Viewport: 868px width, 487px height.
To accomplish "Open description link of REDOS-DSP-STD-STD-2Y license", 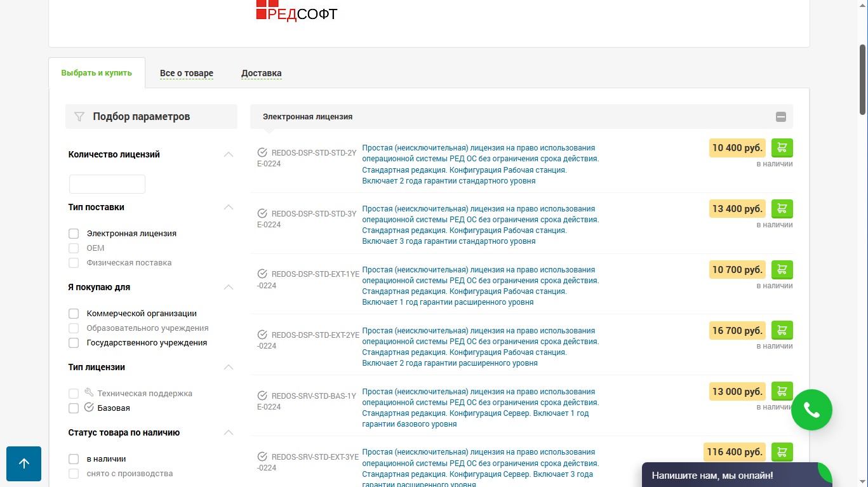I will click(481, 164).
